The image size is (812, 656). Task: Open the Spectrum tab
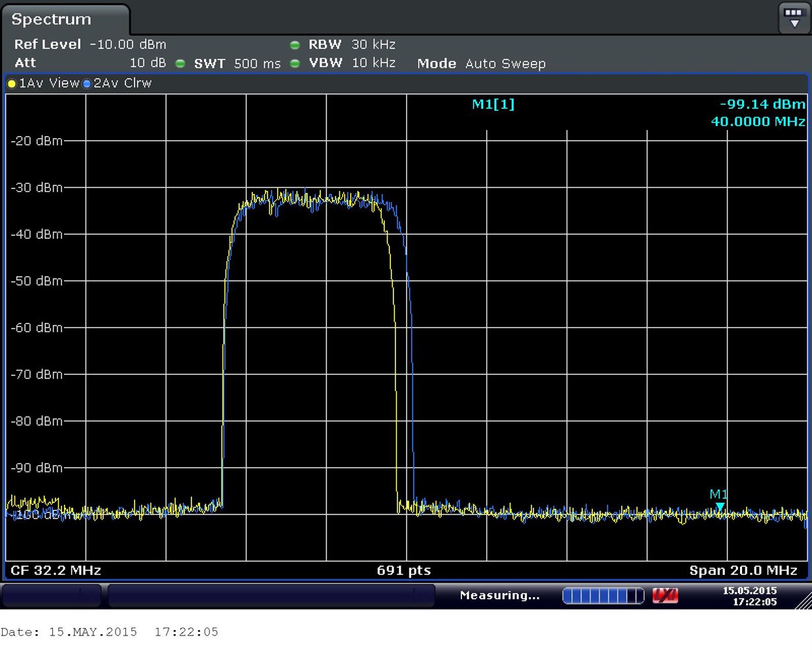(x=65, y=19)
